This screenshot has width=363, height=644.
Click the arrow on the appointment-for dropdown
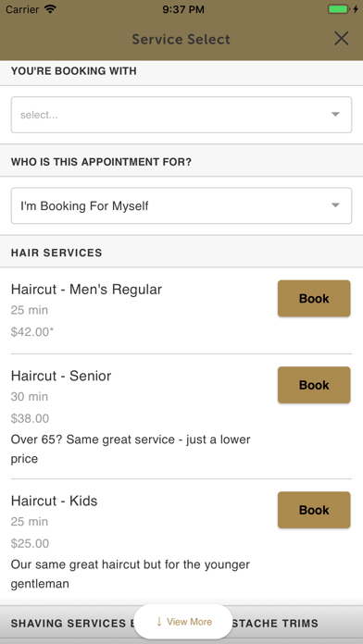coord(335,205)
